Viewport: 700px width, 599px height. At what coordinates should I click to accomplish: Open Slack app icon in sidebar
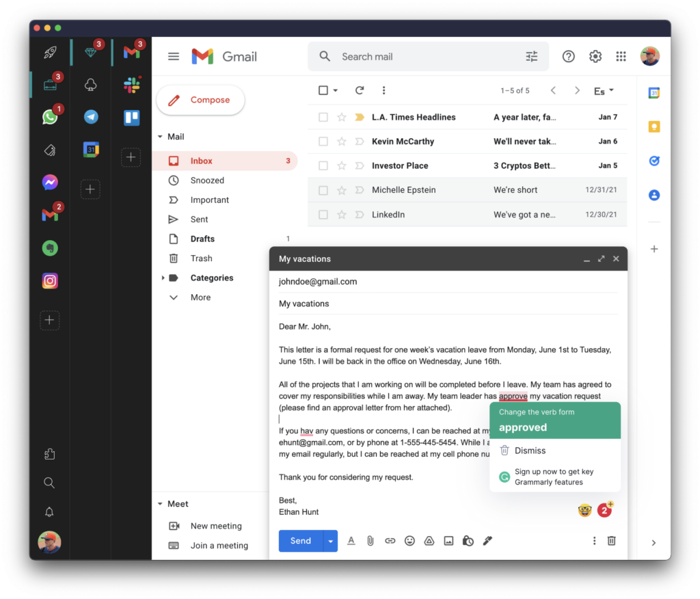click(132, 85)
